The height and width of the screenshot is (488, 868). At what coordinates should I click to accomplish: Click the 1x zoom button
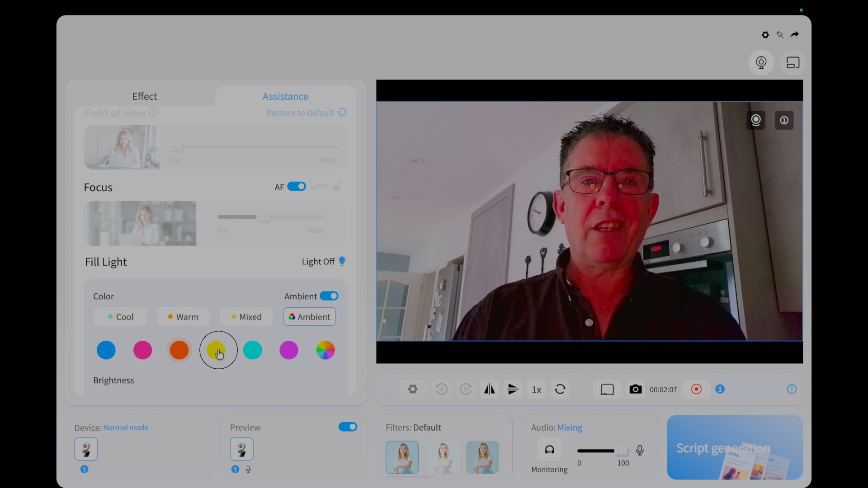(537, 389)
